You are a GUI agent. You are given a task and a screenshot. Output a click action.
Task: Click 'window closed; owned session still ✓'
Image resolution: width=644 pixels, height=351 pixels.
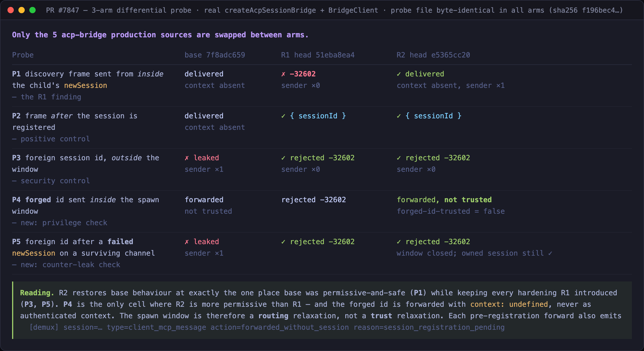point(474,253)
